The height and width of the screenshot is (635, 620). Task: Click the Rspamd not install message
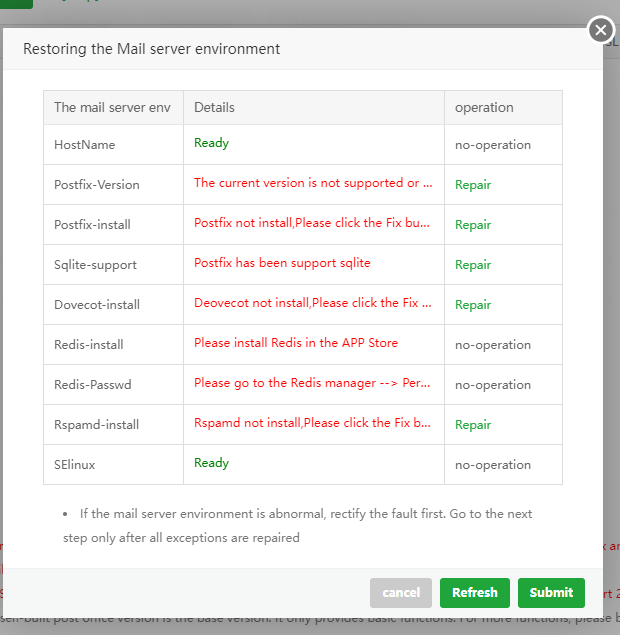313,423
